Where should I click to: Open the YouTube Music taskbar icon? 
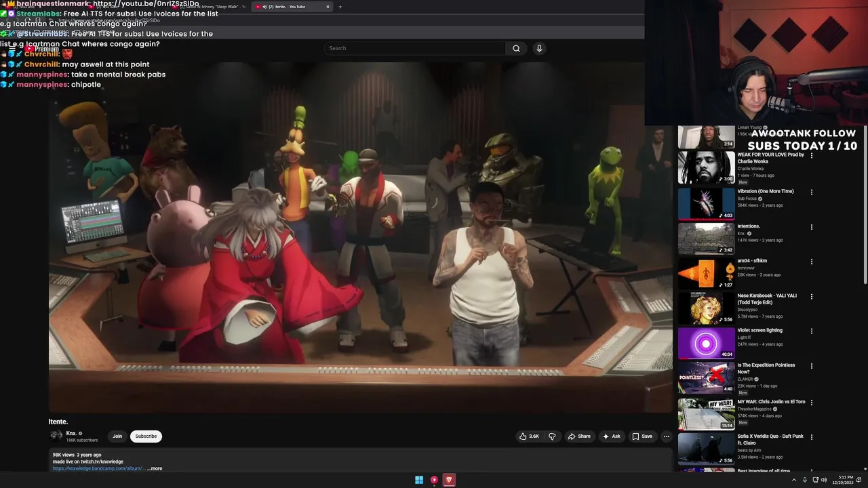coord(434,480)
